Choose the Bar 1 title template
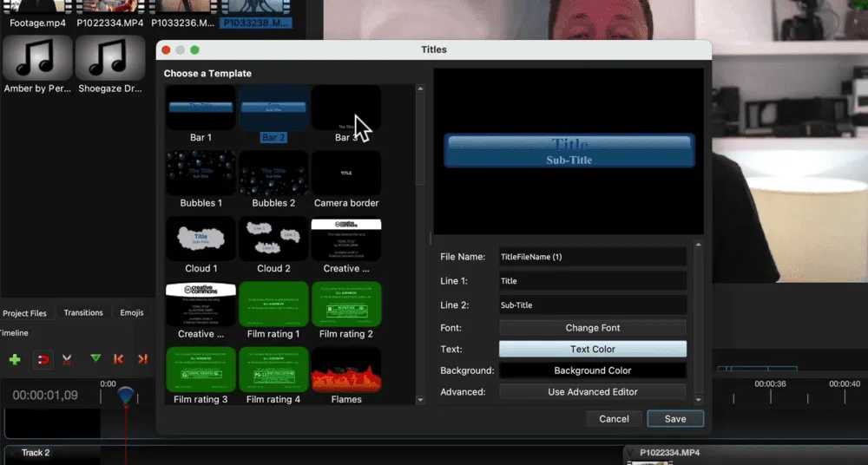The image size is (868, 465). click(201, 108)
